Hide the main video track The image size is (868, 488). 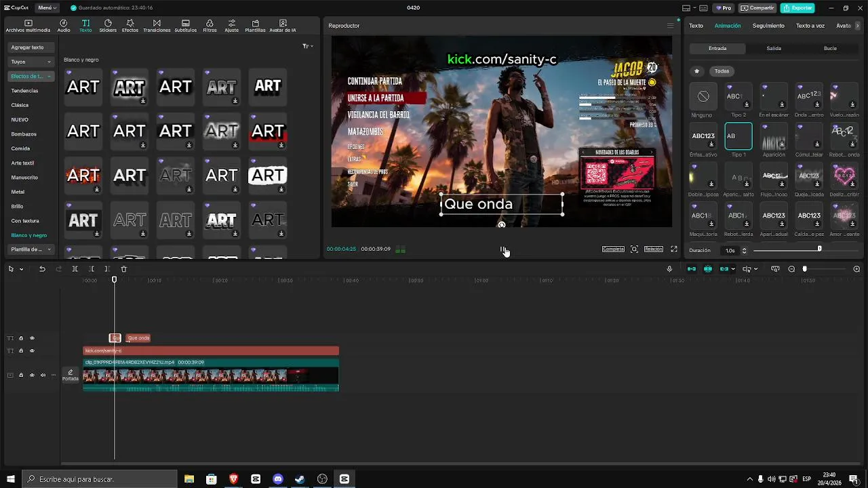[x=32, y=375]
